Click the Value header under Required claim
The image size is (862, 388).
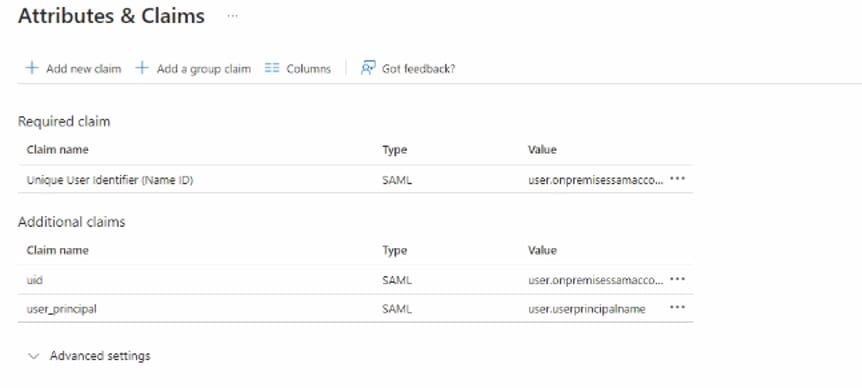[542, 149]
